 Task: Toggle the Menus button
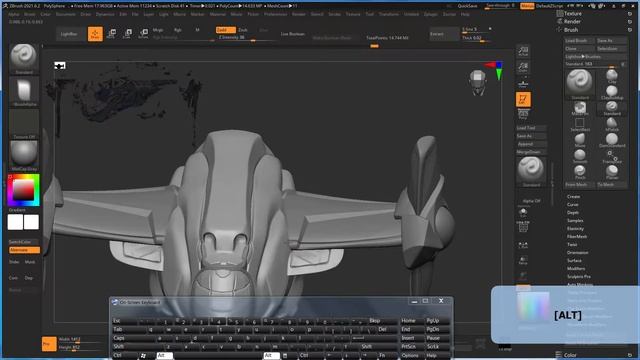[x=527, y=6]
